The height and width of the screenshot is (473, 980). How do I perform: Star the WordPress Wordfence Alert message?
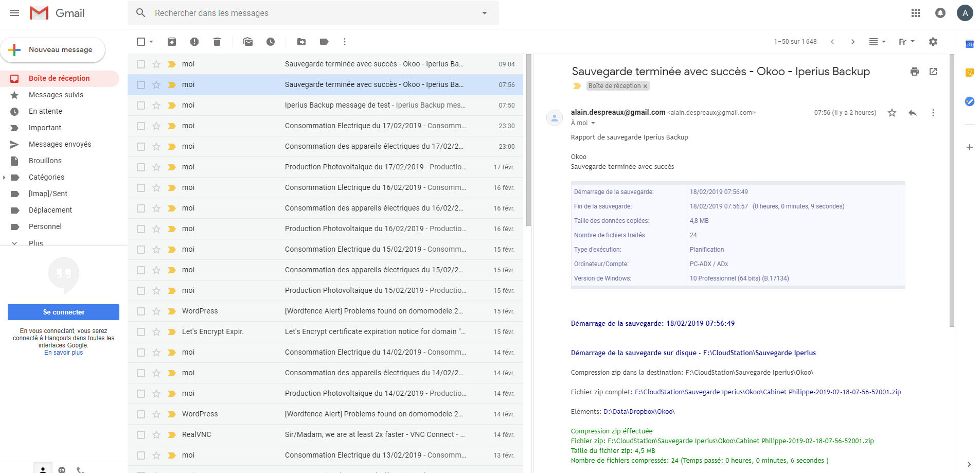155,311
